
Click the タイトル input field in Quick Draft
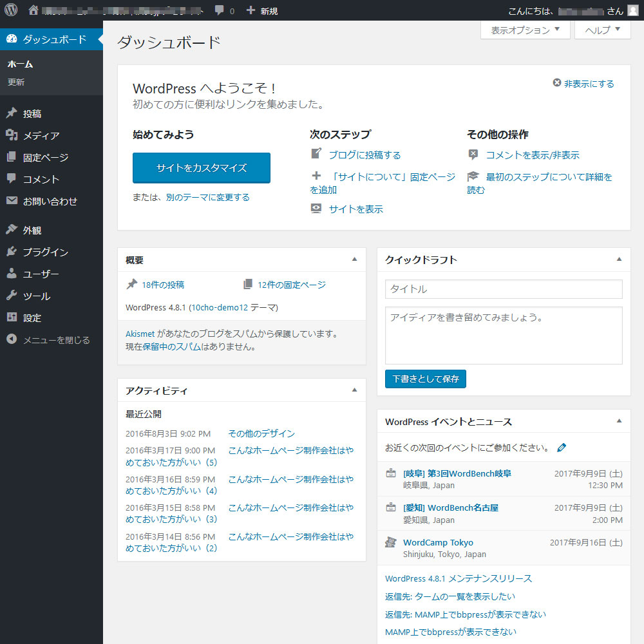(504, 289)
